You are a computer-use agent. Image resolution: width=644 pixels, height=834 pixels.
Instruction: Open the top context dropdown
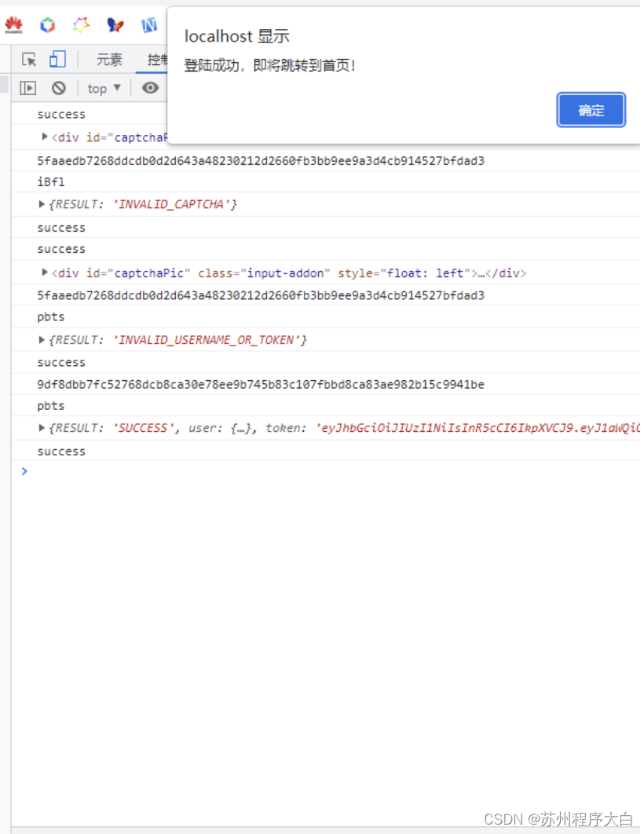click(104, 88)
